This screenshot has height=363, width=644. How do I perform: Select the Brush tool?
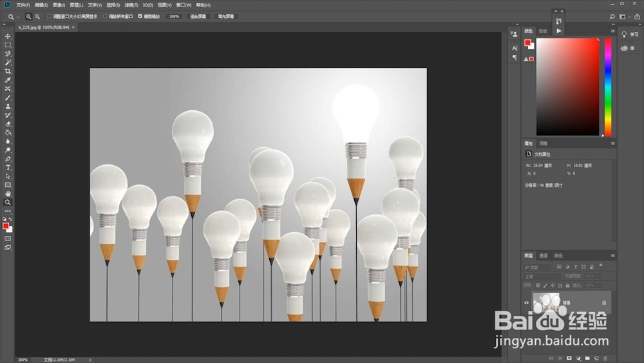[x=8, y=97]
